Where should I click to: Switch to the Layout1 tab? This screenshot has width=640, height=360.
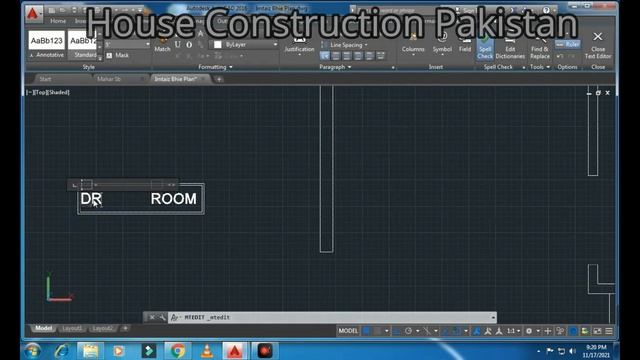[x=72, y=329]
